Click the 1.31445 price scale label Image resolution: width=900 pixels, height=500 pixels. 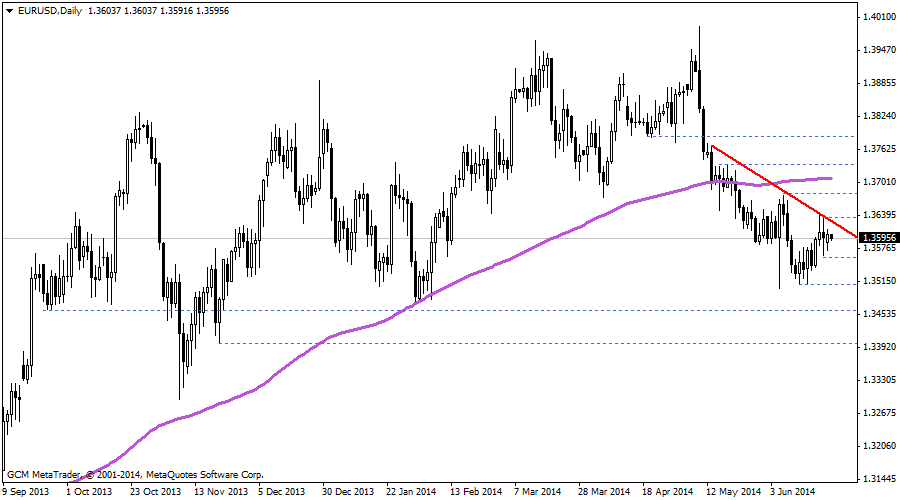pyautogui.click(x=879, y=479)
